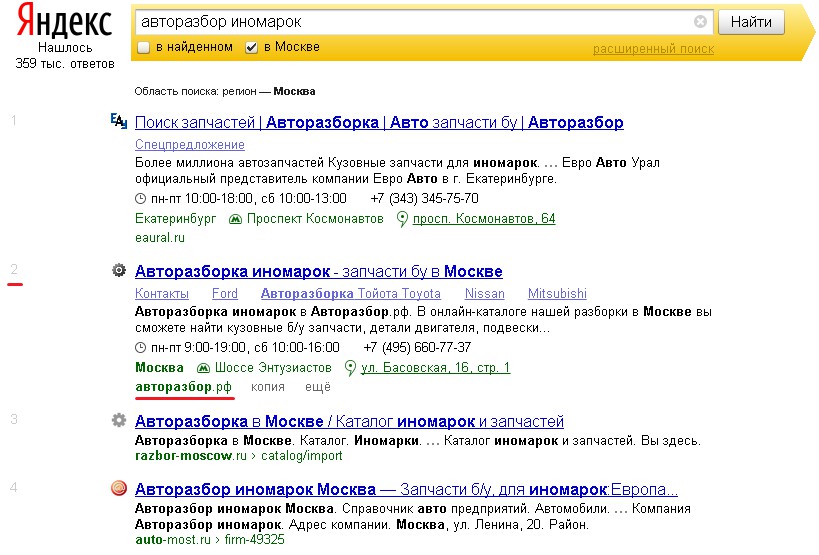The width and height of the screenshot is (819, 555).
Task: Click phone number +7 (495) 660-77-37
Action: point(417,348)
